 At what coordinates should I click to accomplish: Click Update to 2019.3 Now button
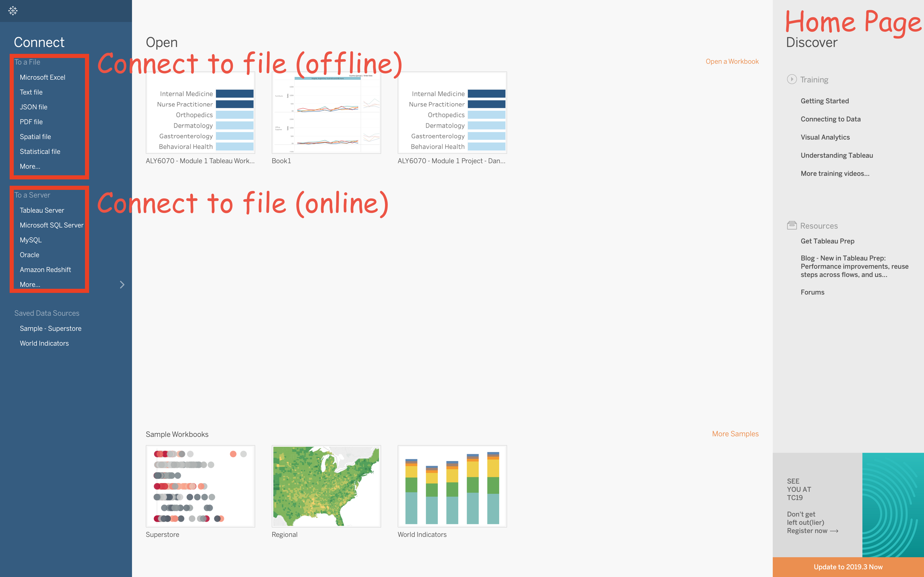(x=848, y=567)
